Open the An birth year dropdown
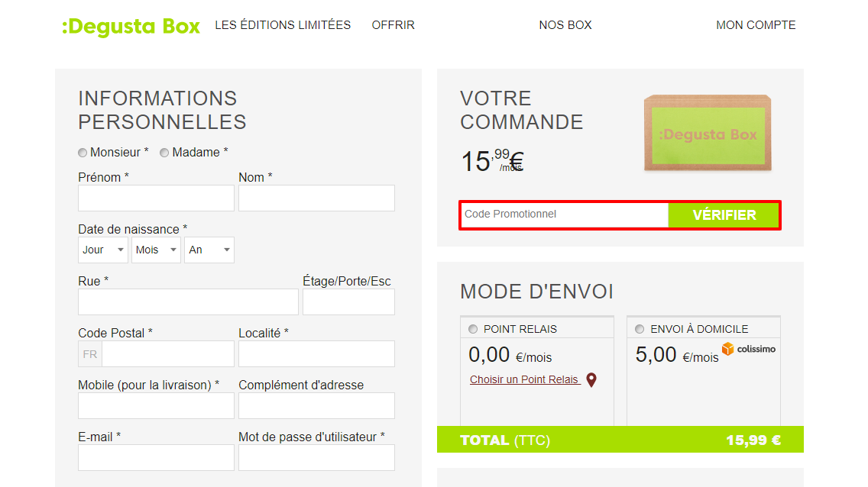868x487 pixels. pos(209,250)
